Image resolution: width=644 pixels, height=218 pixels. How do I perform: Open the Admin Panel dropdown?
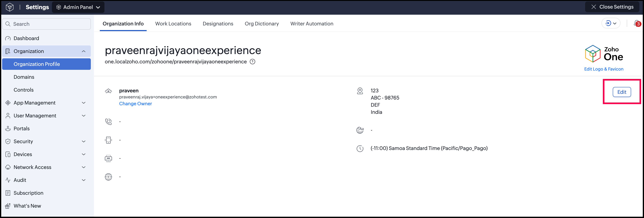click(78, 7)
